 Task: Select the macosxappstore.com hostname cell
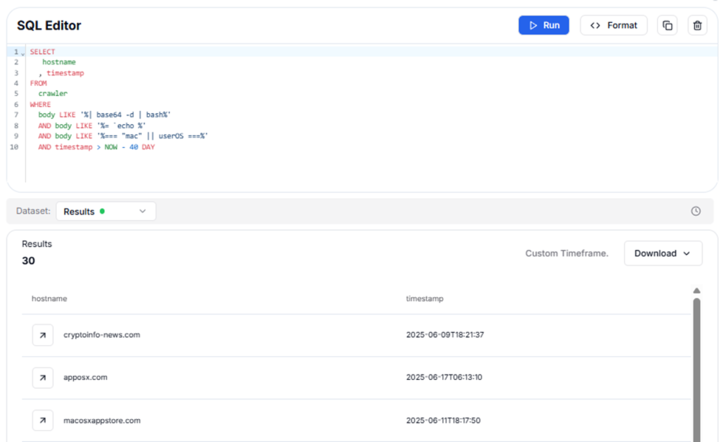pos(102,420)
